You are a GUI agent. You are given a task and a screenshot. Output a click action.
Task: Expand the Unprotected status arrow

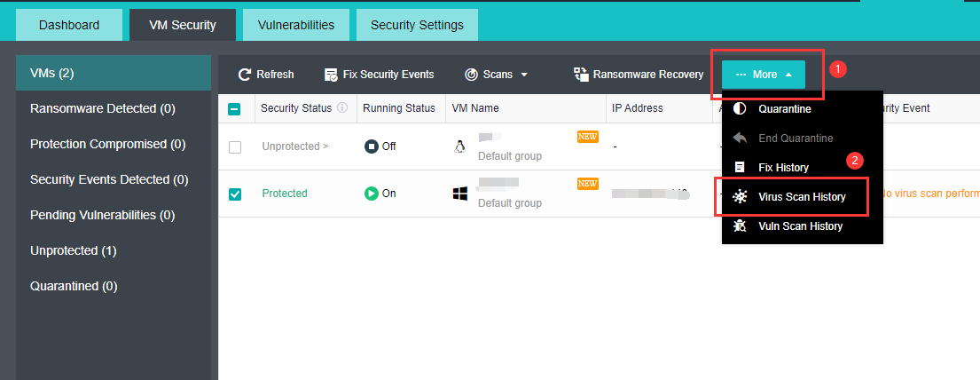point(325,146)
